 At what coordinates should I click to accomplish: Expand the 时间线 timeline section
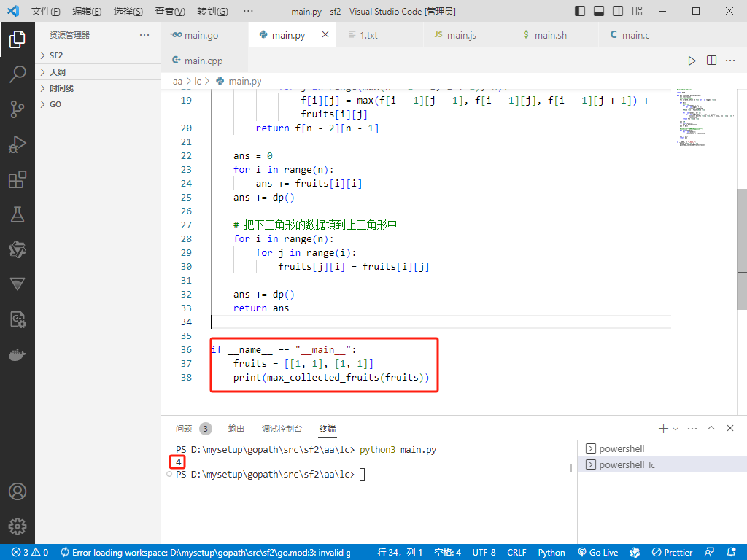[98, 88]
